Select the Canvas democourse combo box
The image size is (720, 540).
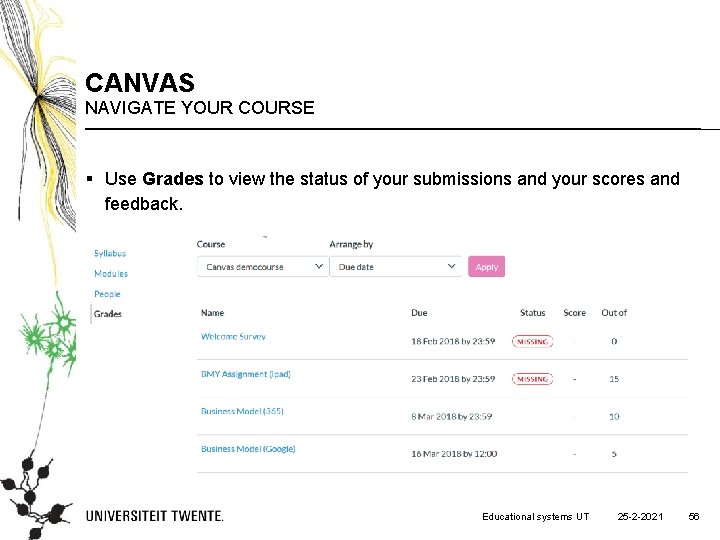click(x=263, y=267)
